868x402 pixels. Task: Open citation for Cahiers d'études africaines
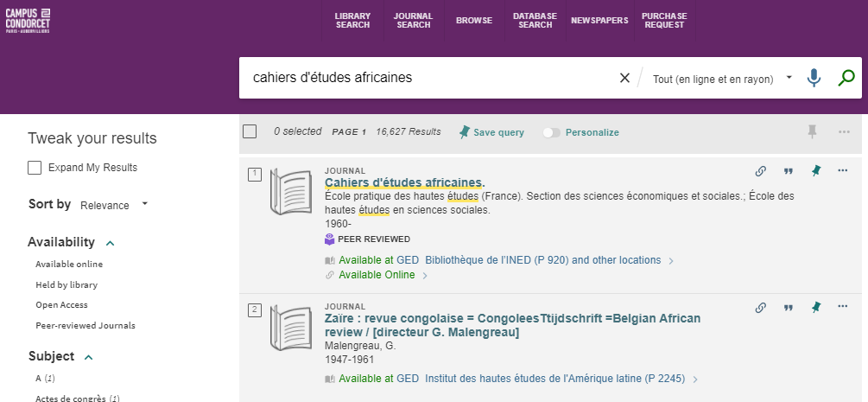point(788,171)
